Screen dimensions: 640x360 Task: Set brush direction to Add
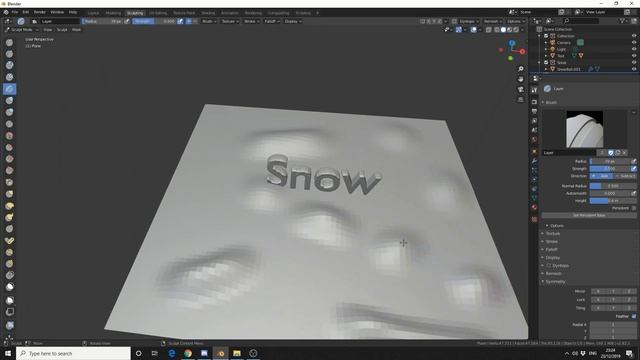[x=601, y=176]
